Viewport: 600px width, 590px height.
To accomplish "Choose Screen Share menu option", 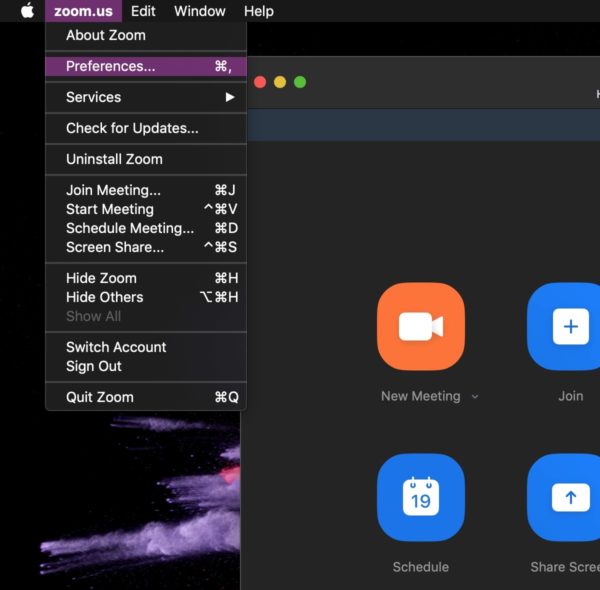I will [x=115, y=247].
